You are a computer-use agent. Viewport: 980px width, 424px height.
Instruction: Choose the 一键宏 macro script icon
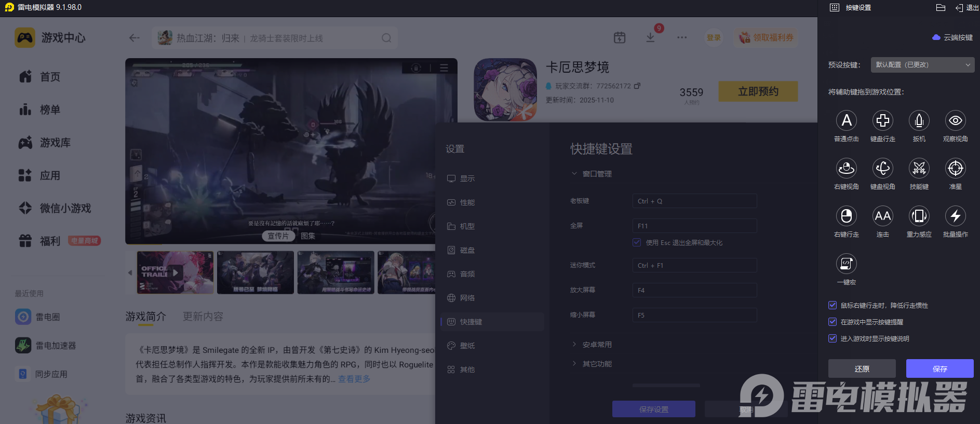847,264
